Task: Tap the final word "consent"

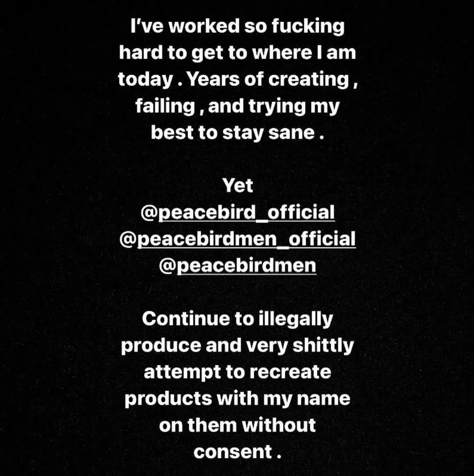Action: pos(233,452)
